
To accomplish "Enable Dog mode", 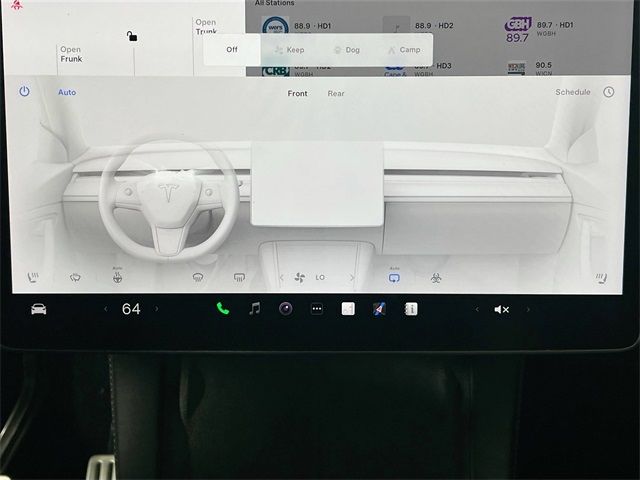I will [347, 50].
